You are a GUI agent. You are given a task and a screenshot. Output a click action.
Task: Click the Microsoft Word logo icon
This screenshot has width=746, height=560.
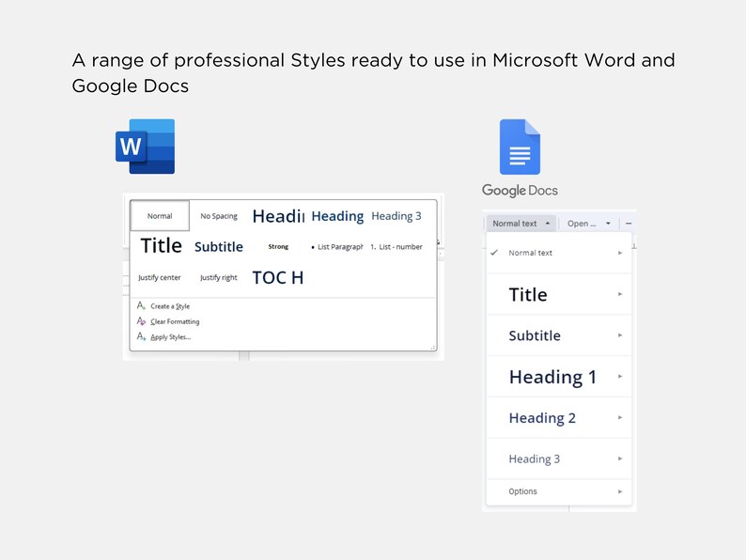coord(145,147)
